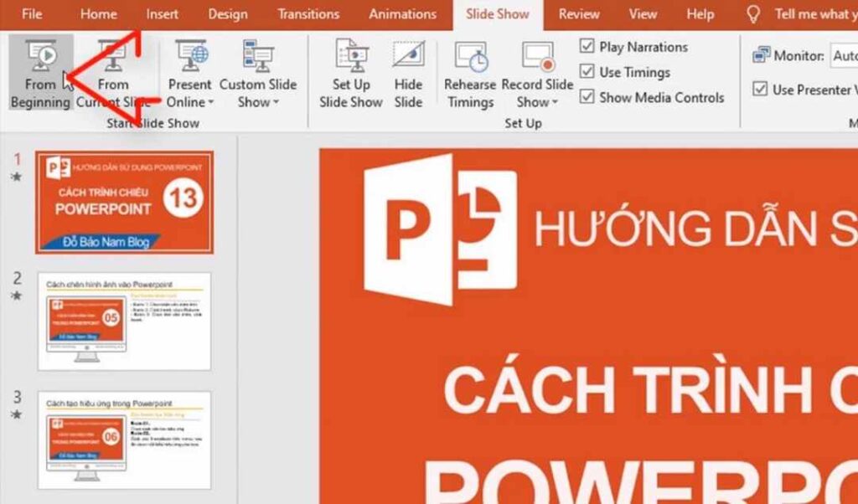Open the Review ribbon tab

coord(577,13)
